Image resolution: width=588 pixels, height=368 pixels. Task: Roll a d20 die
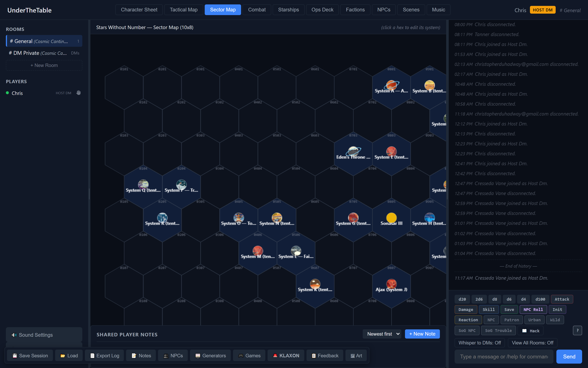pyautogui.click(x=462, y=299)
